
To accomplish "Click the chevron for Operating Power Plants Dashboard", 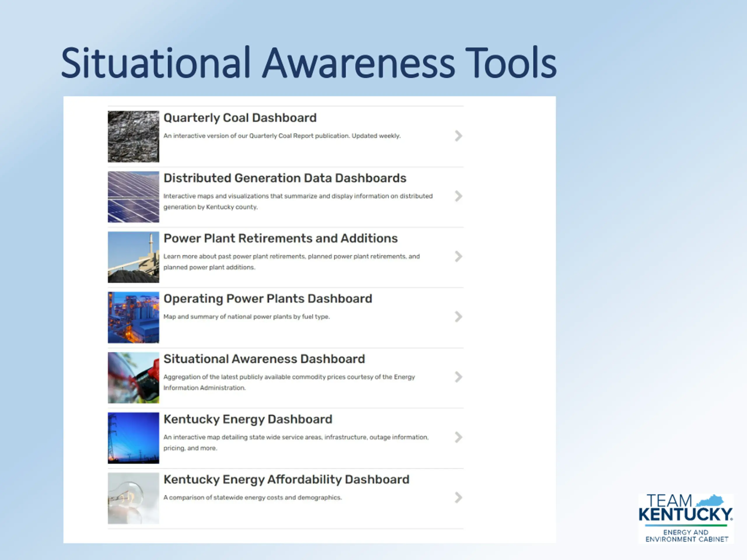I will pyautogui.click(x=458, y=317).
